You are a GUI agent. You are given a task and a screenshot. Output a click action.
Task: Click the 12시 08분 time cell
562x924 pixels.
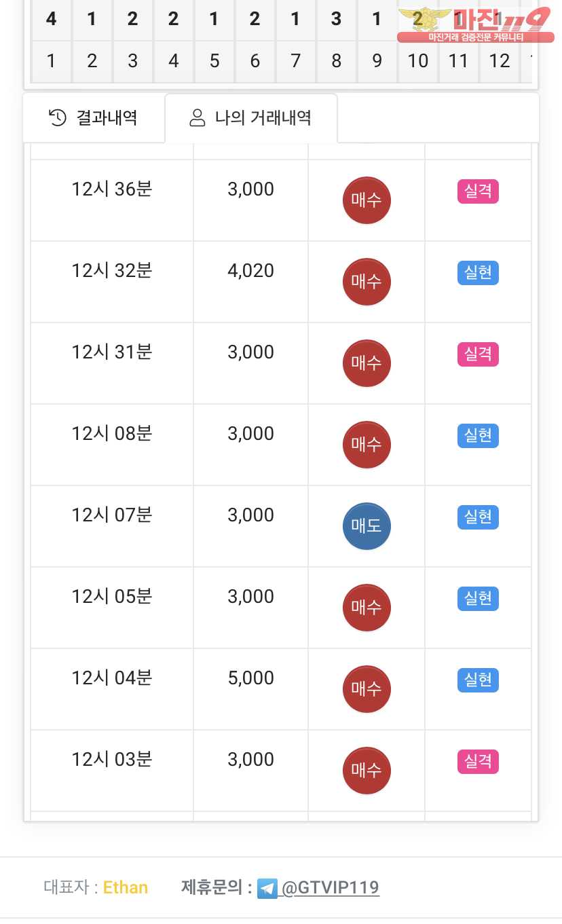click(112, 434)
